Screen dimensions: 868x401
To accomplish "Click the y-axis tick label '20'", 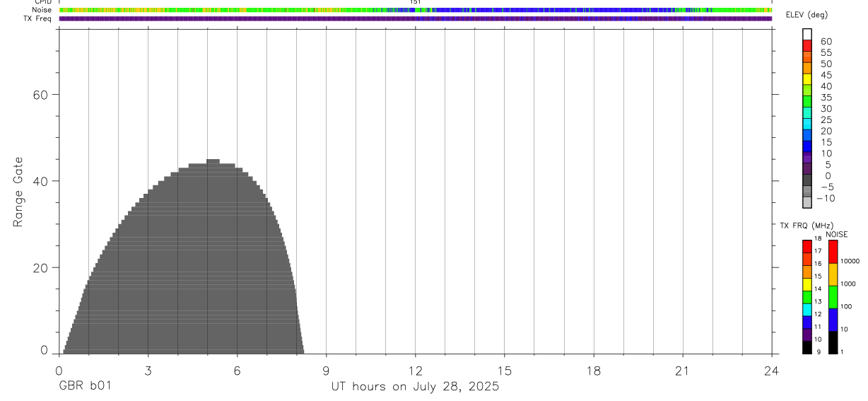I will (x=40, y=268).
